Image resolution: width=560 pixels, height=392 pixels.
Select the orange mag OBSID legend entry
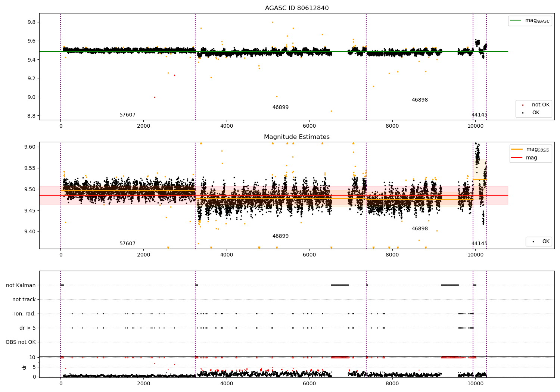pyautogui.click(x=530, y=149)
